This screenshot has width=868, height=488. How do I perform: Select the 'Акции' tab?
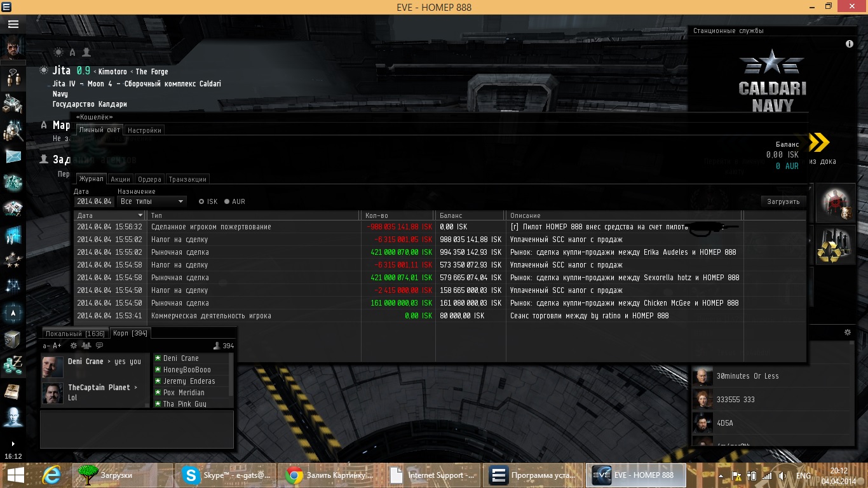(x=121, y=179)
